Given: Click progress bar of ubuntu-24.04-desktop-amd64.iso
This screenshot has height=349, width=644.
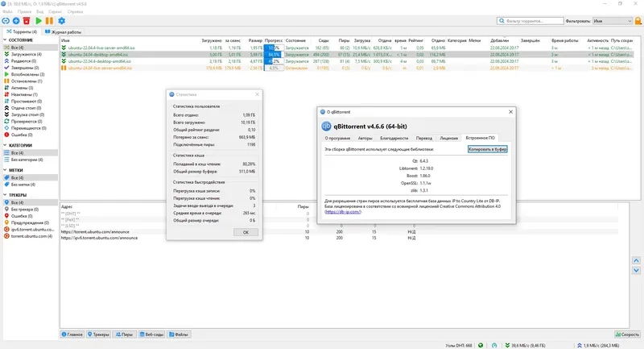Looking at the screenshot, I should coord(274,54).
